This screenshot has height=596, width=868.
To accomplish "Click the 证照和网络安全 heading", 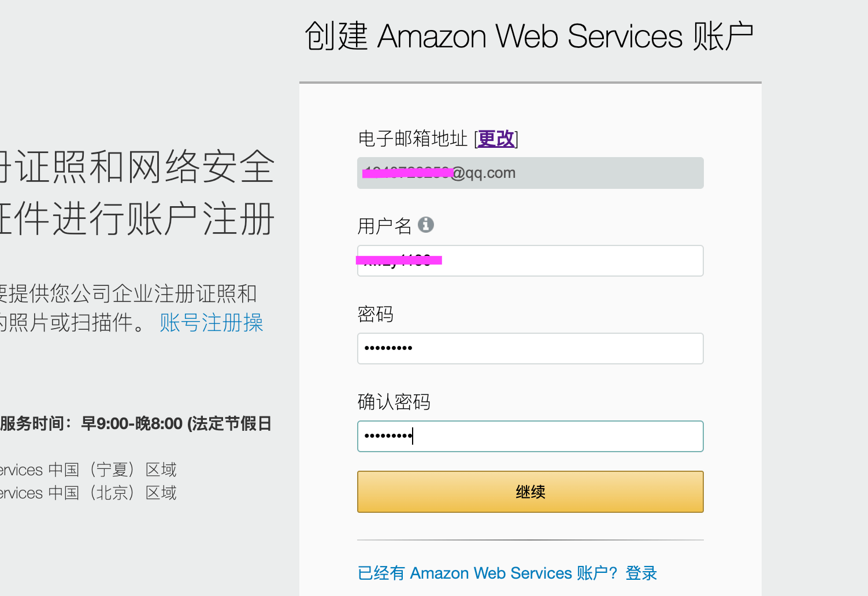I will [x=138, y=166].
